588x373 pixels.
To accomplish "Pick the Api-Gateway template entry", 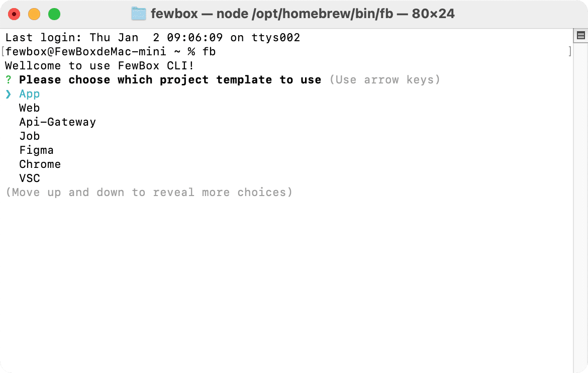I will 57,122.
